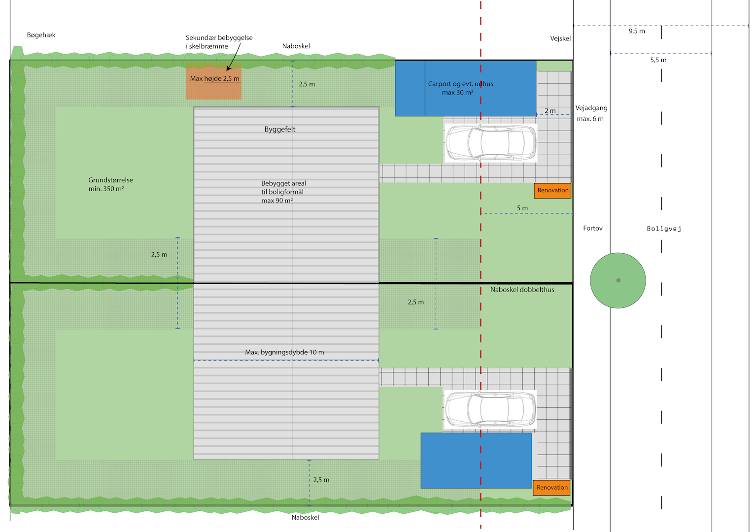This screenshot has height=532, width=756.
Task: Click the 'Bøgehæk' text label
Action: pos(41,35)
